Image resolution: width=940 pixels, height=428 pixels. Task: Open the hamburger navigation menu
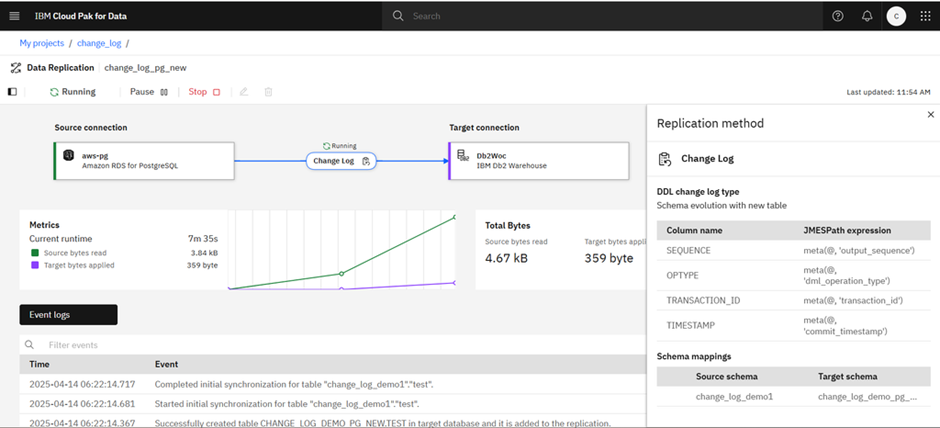click(x=15, y=16)
